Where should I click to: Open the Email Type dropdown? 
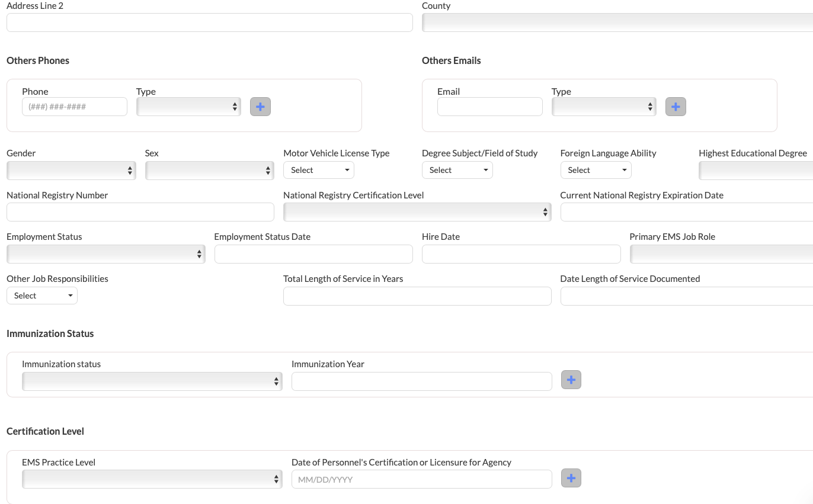tap(604, 107)
